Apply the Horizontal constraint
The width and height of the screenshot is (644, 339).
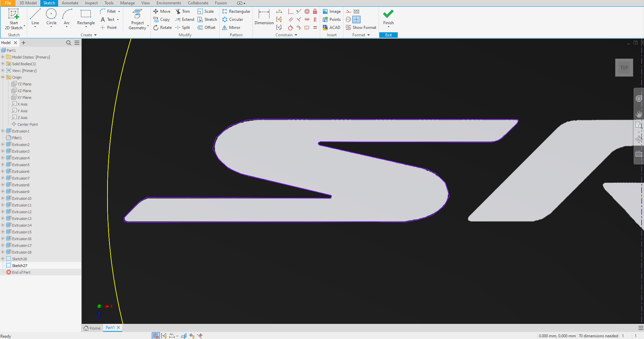[x=307, y=20]
